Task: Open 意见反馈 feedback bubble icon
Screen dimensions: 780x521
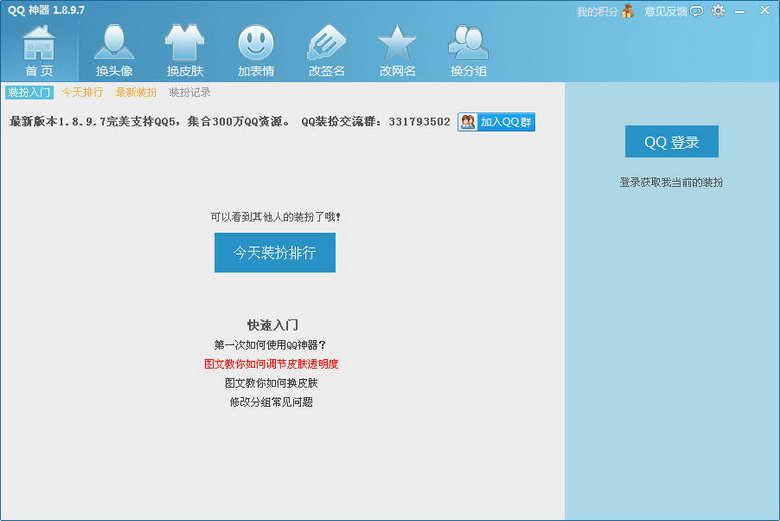Action: pos(697,11)
